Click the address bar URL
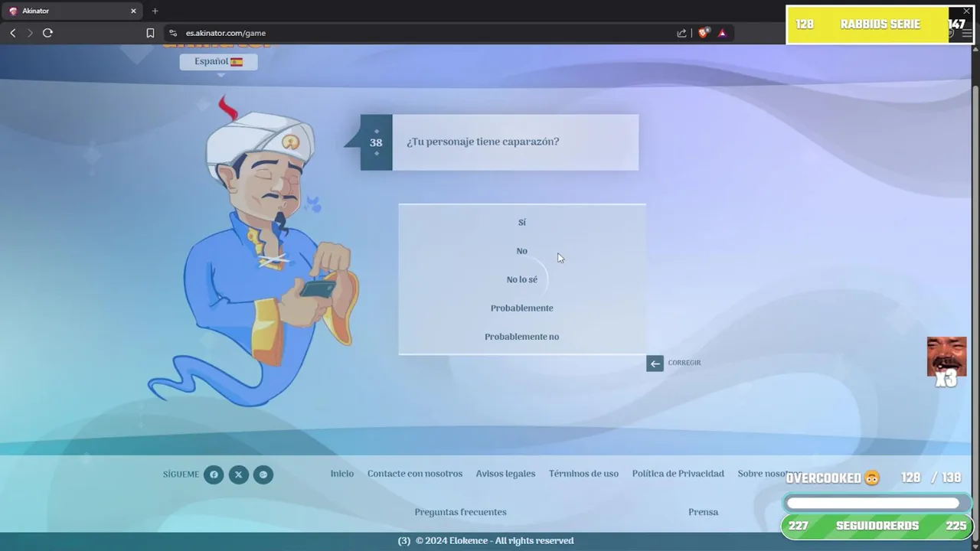Screen dimensions: 980x551 coord(226,33)
